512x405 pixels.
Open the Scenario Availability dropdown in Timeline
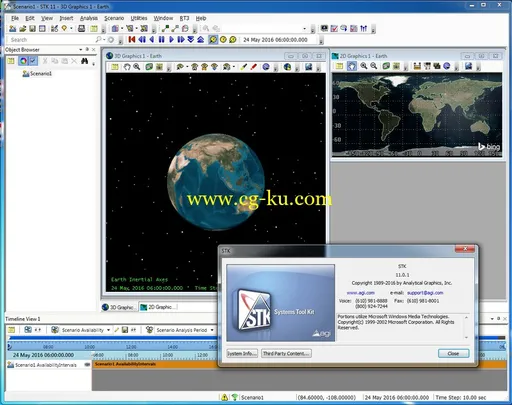(108, 330)
